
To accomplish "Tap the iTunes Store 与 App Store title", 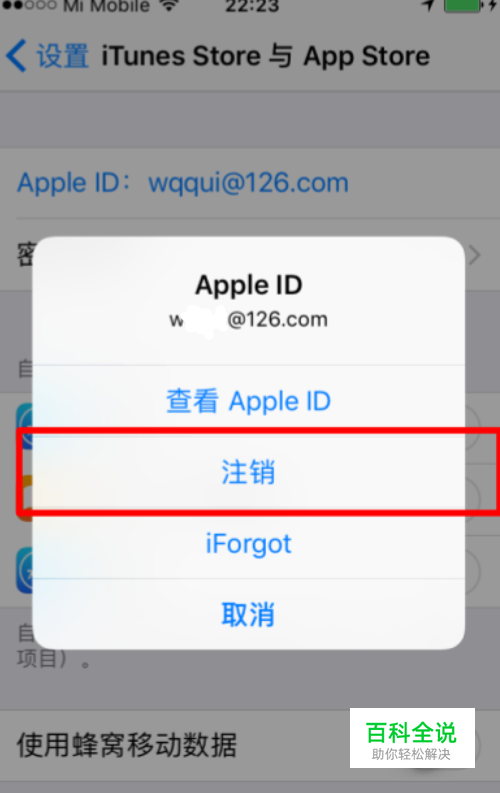I will coord(265,56).
